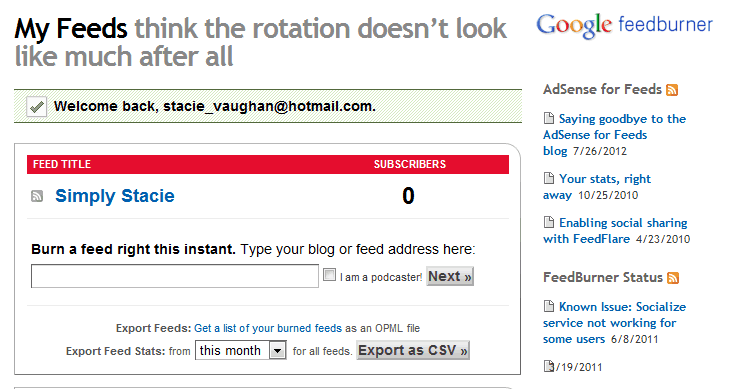
Task: Click the Google FeedBurner logo
Action: (x=624, y=26)
